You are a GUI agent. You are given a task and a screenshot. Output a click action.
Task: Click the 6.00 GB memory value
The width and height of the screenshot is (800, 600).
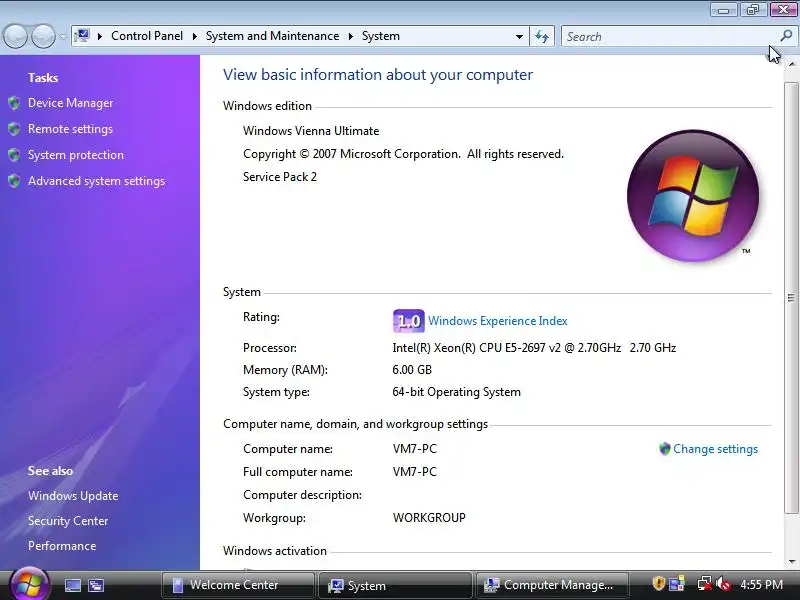412,370
